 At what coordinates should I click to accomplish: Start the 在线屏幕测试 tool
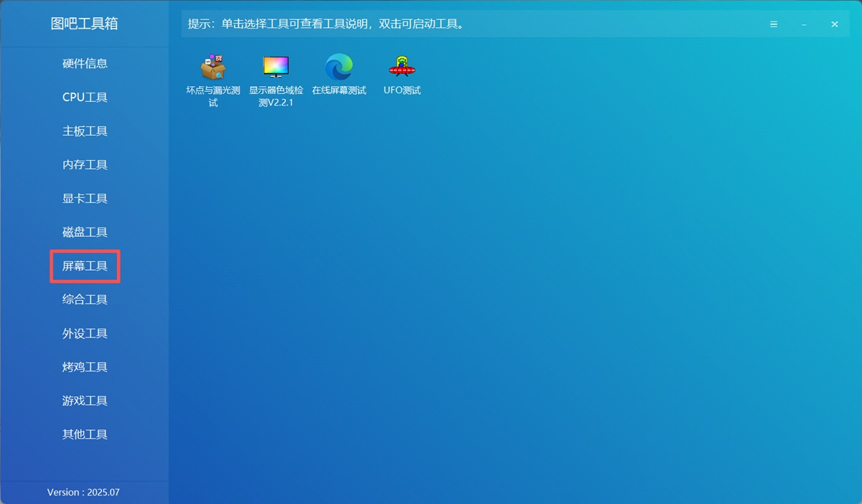[x=339, y=75]
